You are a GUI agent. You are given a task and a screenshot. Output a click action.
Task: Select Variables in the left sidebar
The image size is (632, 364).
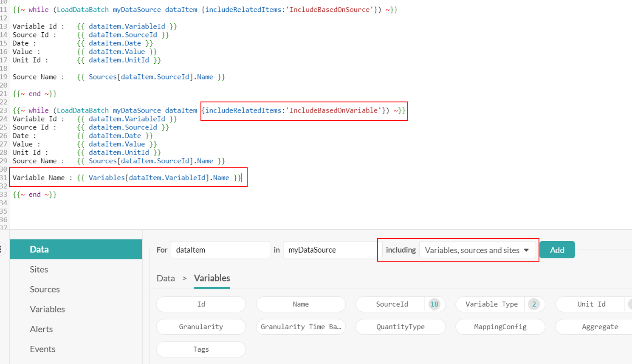click(x=47, y=309)
